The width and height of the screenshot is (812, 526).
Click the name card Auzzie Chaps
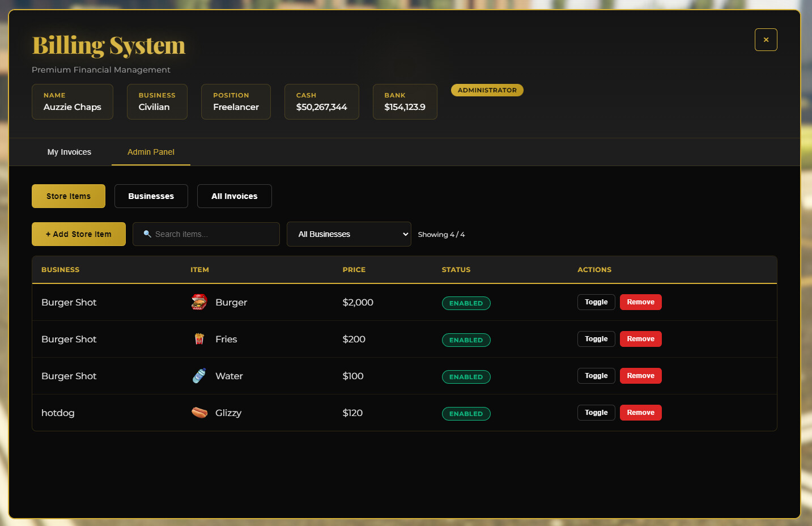click(x=73, y=102)
